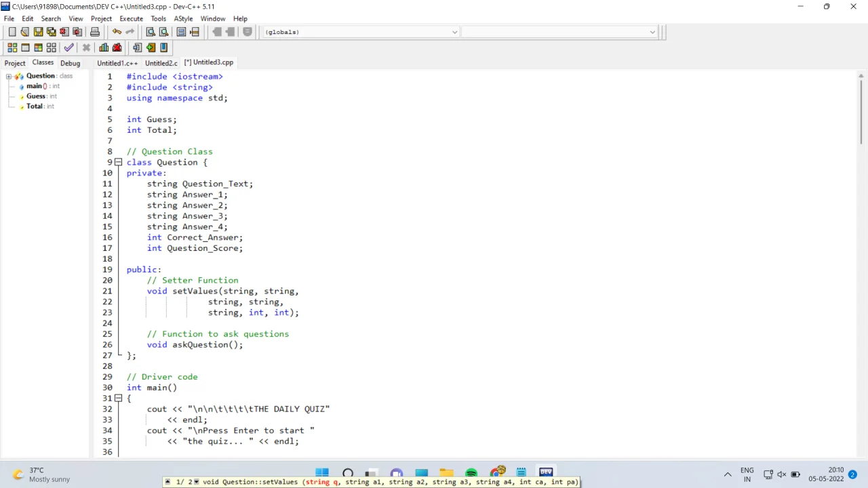Click the Run program toolbar icon

[x=25, y=47]
